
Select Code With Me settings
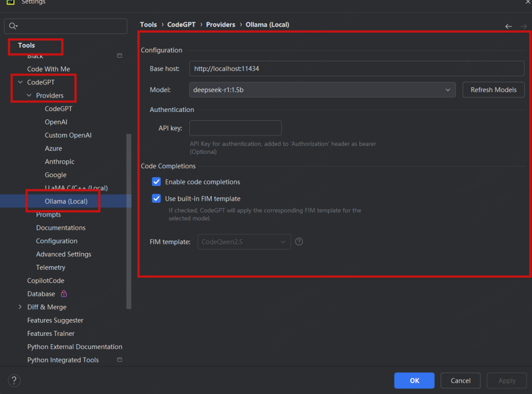coord(48,69)
